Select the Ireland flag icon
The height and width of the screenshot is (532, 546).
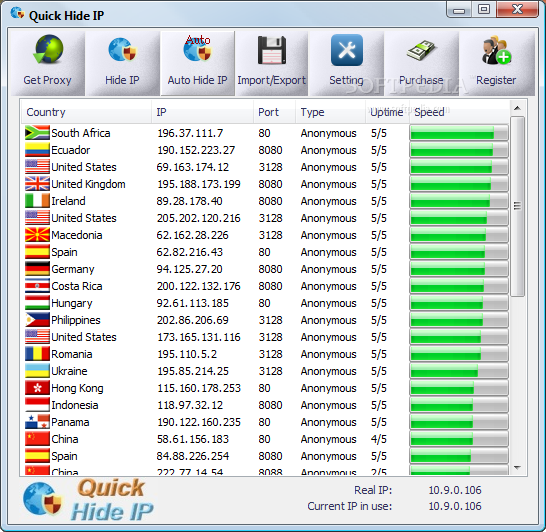coord(37,201)
